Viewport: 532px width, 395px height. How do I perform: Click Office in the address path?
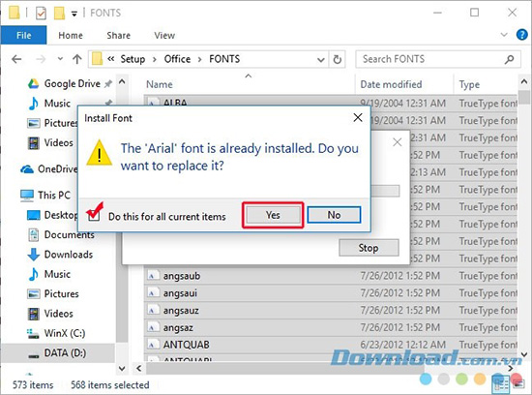177,59
